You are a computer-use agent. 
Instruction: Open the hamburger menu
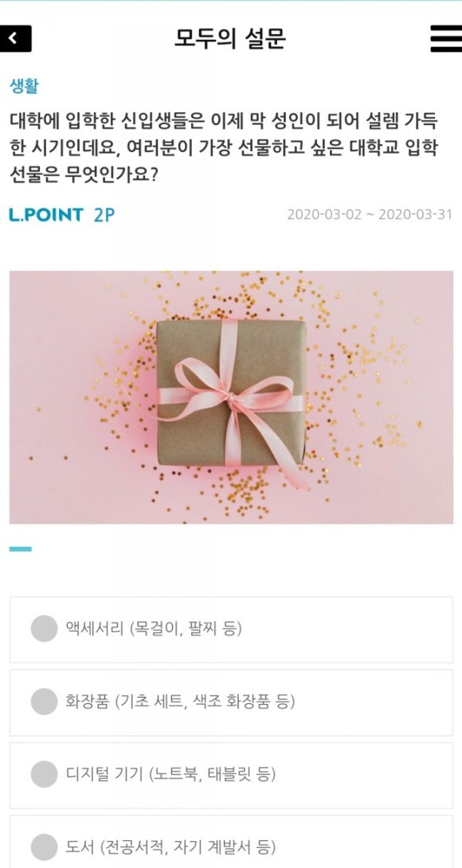(x=445, y=39)
